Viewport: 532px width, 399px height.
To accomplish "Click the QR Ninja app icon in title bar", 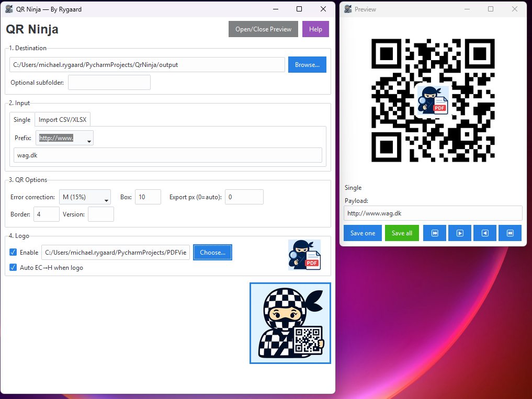I will [x=9, y=9].
